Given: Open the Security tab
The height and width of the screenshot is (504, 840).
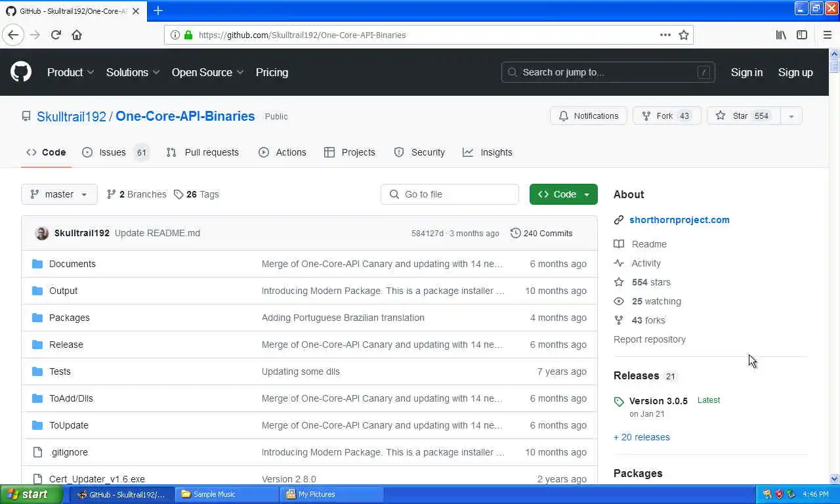Looking at the screenshot, I should 419,152.
